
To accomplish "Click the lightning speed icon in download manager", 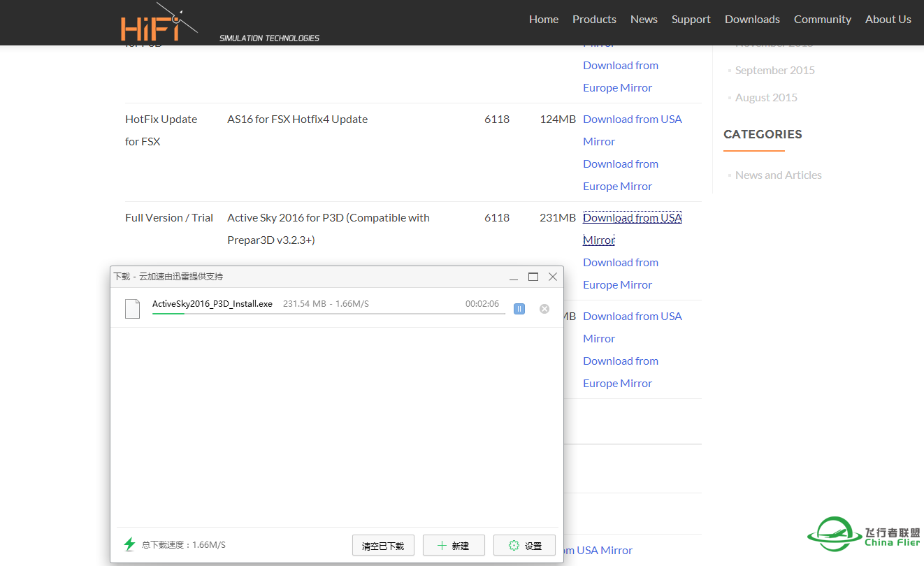I will point(129,544).
